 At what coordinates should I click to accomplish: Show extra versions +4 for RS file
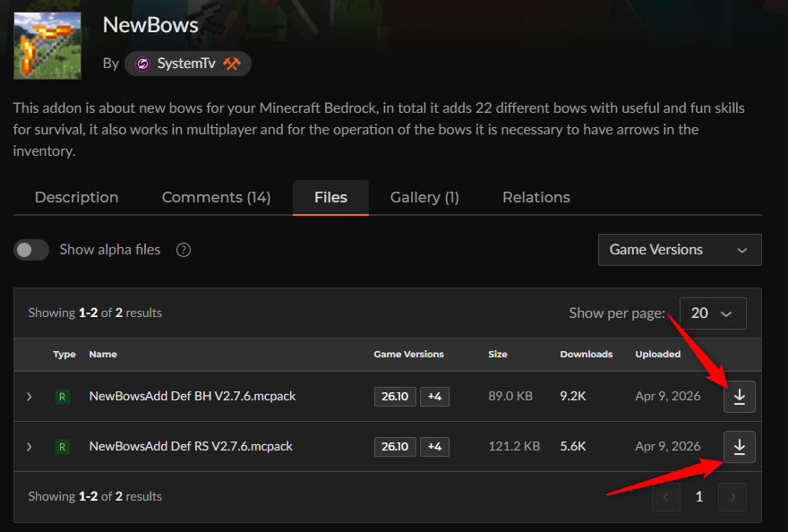[434, 447]
